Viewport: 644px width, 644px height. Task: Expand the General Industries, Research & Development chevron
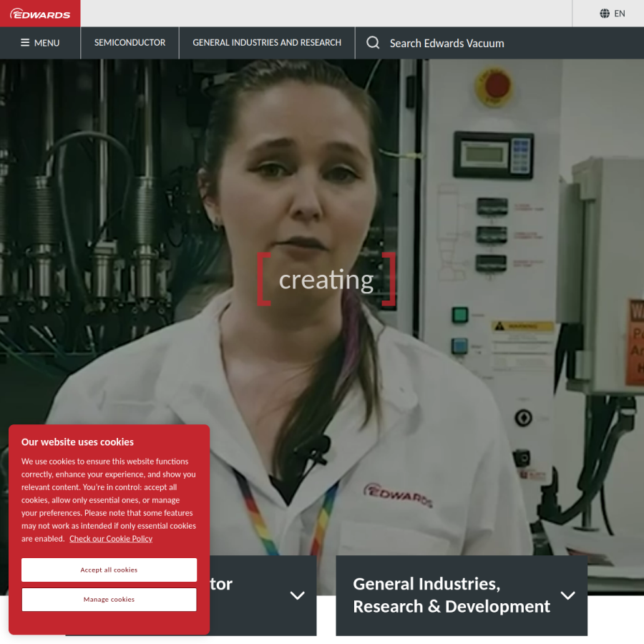568,595
